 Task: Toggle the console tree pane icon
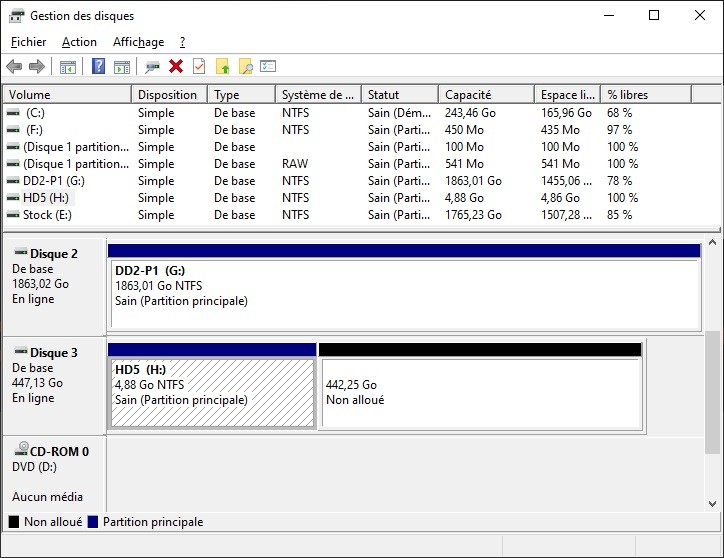tap(68, 67)
